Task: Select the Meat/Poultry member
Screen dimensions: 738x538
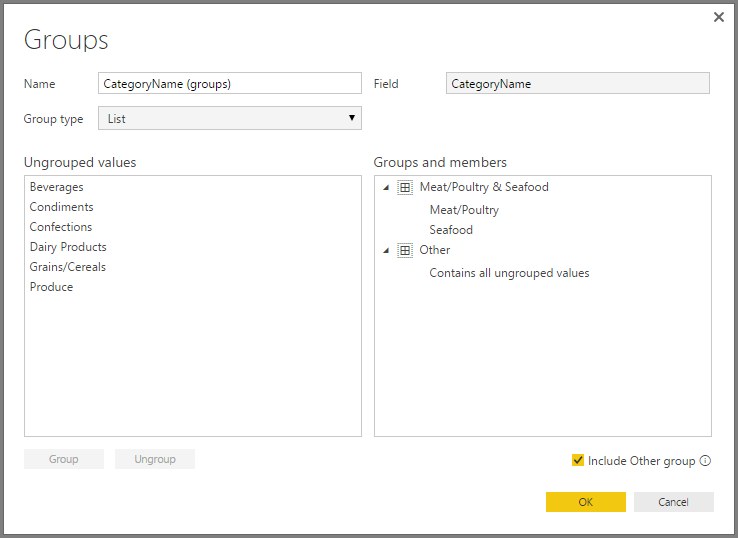Action: click(x=464, y=210)
